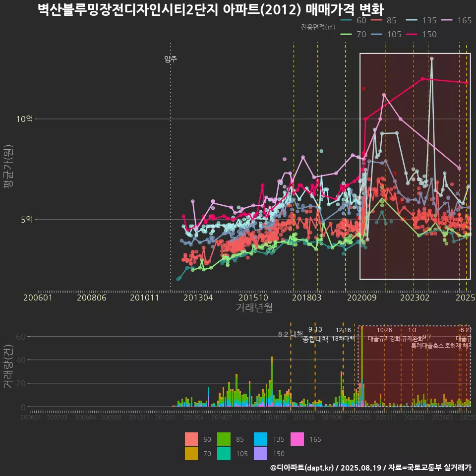This screenshot has height=476, width=476.
Task: Click 200806 on the price chart x-axis
Action: click(x=92, y=297)
